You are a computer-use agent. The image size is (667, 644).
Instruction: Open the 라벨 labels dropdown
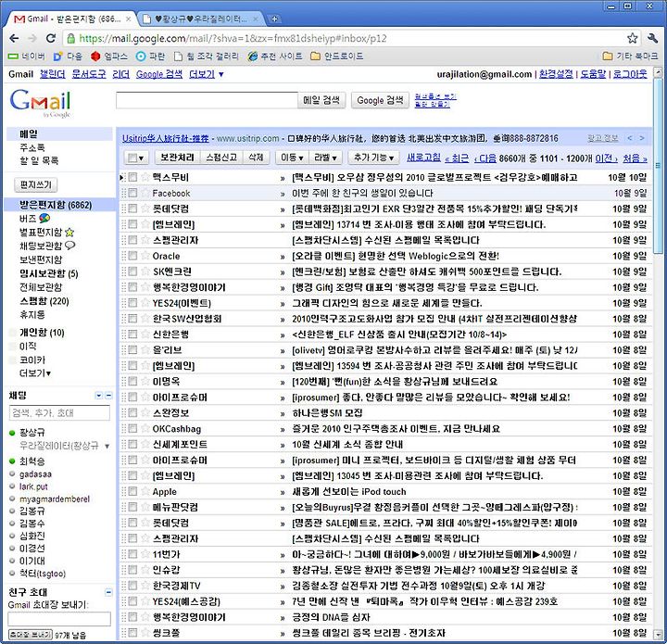[325, 158]
